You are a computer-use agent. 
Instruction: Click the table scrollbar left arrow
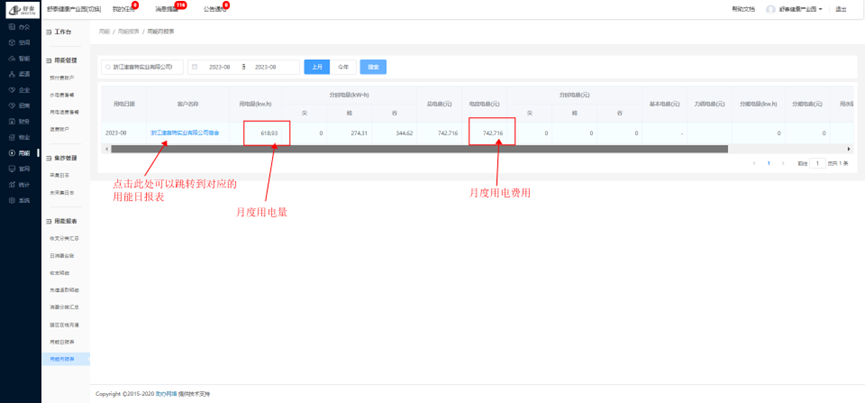point(105,149)
